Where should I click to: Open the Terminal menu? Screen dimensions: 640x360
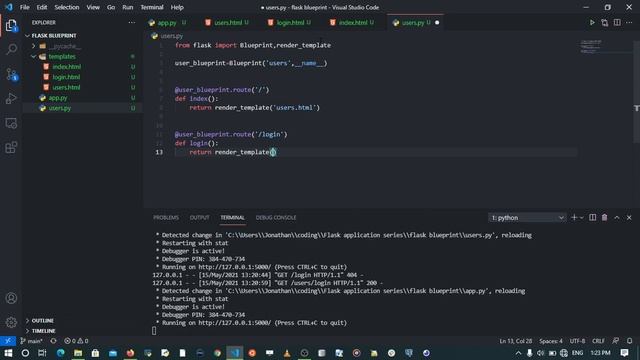pyautogui.click(x=152, y=7)
